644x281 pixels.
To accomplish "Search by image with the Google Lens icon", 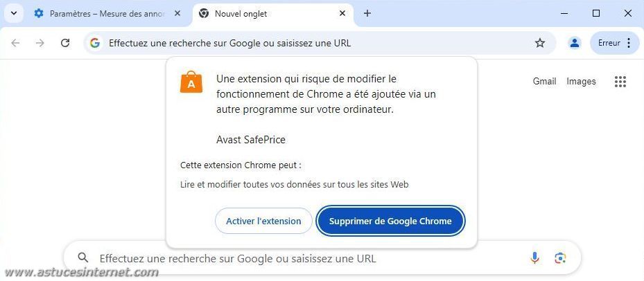I will [x=560, y=257].
